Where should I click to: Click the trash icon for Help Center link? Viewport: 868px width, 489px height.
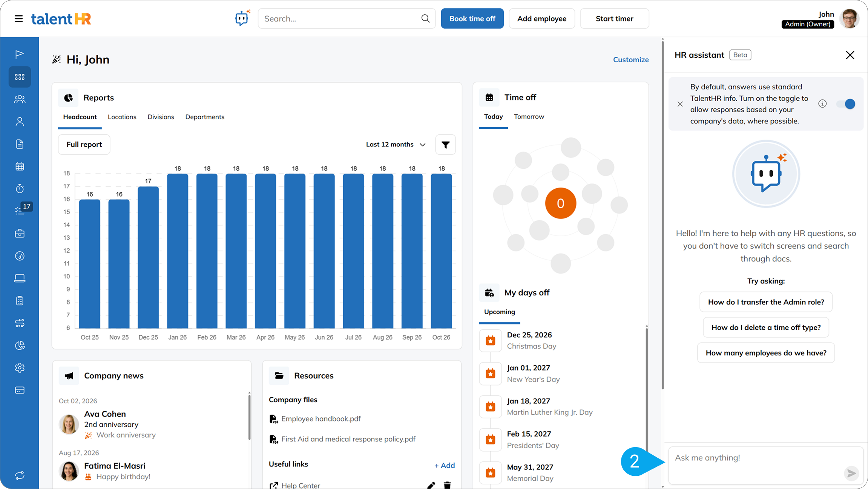click(447, 485)
